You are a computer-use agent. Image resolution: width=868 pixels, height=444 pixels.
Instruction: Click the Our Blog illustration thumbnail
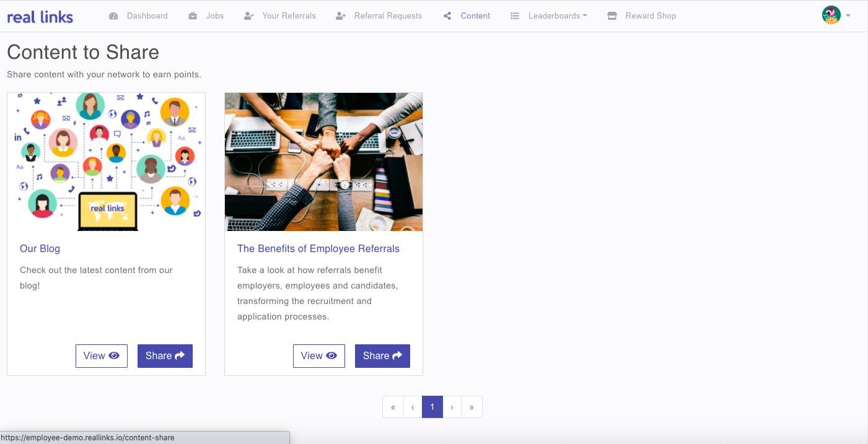pyautogui.click(x=106, y=162)
